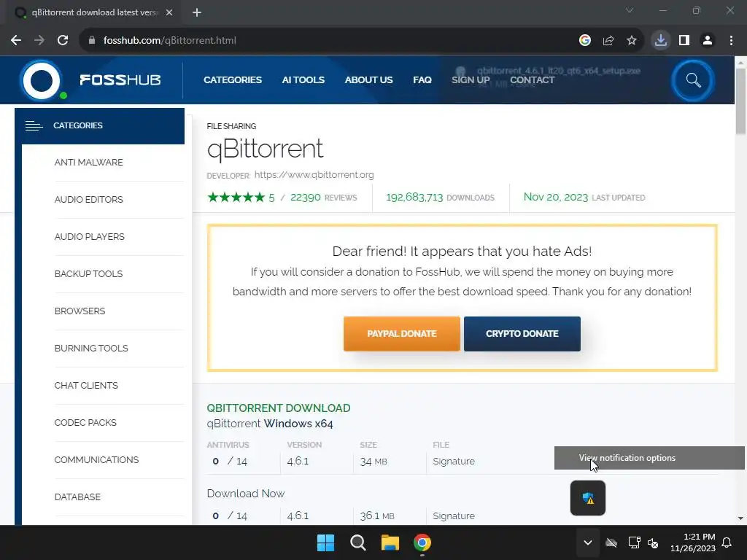Click the PAYPAL DONATE button
The width and height of the screenshot is (747, 560).
402,334
